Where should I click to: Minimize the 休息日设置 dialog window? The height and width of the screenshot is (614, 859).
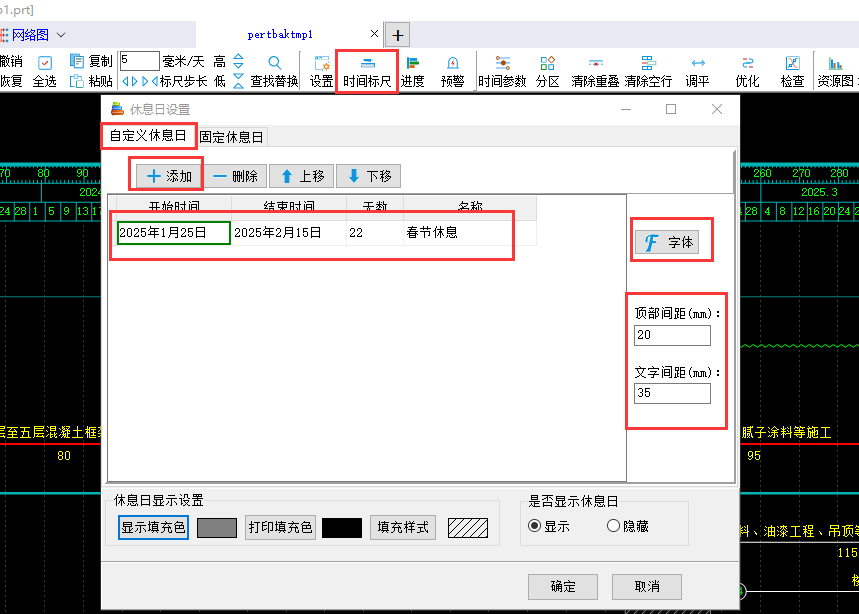click(x=626, y=109)
